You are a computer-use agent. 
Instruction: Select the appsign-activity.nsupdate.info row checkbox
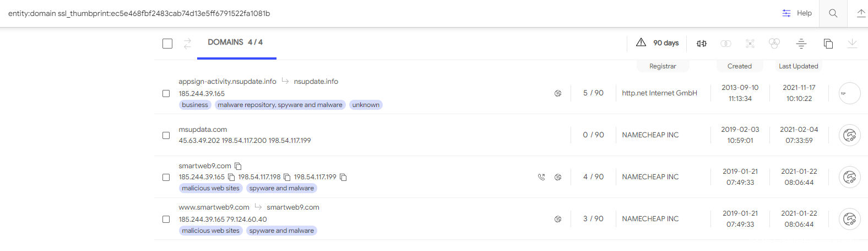click(x=166, y=93)
